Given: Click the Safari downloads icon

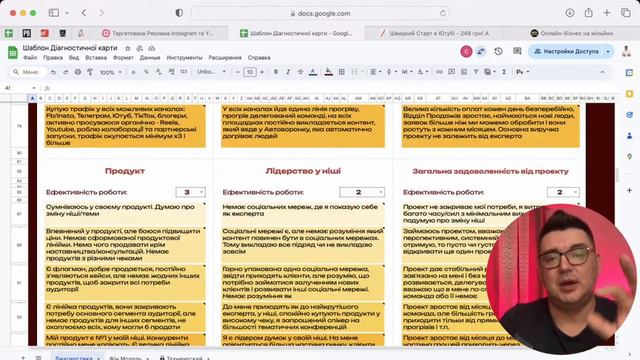Looking at the screenshot, I should pyautogui.click(x=570, y=13).
